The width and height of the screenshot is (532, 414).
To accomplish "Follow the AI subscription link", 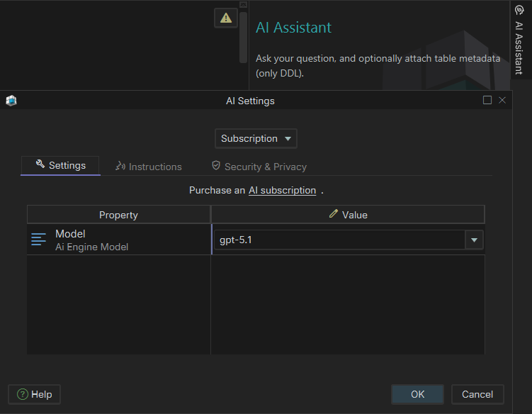I will click(x=282, y=190).
